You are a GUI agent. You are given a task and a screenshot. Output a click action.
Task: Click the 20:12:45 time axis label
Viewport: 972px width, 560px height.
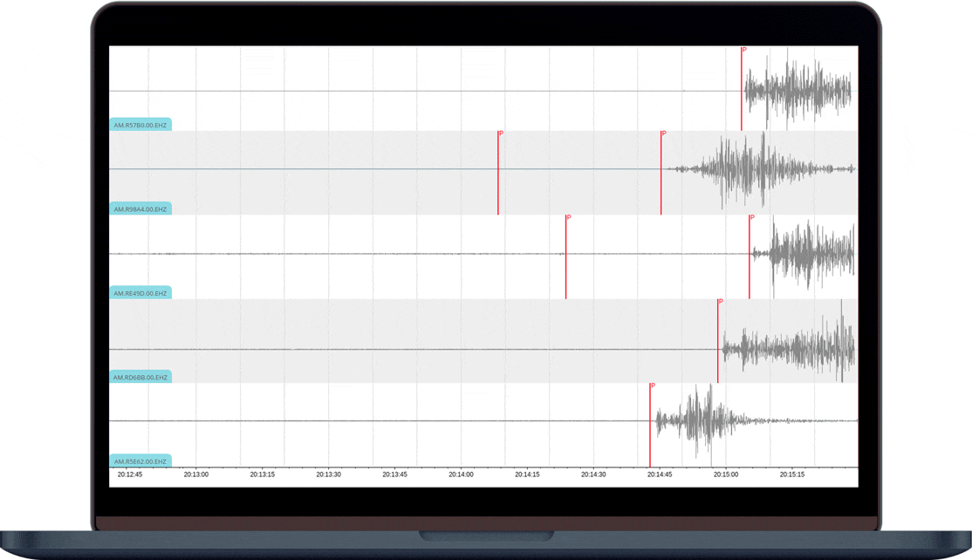(129, 475)
